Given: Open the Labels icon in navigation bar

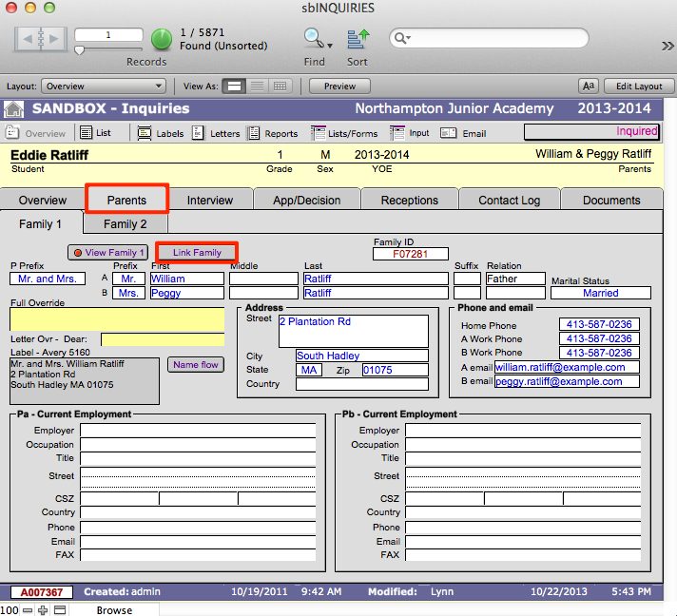Looking at the screenshot, I should click(145, 133).
